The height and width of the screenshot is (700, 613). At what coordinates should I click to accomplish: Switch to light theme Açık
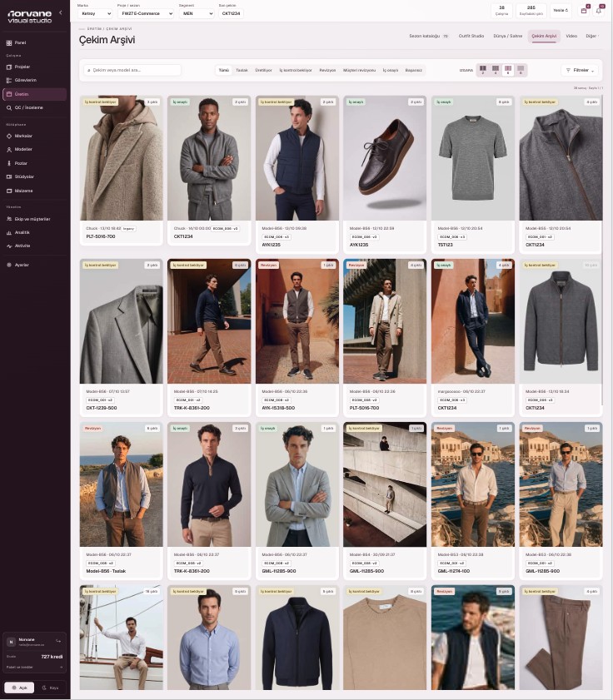[x=19, y=688]
